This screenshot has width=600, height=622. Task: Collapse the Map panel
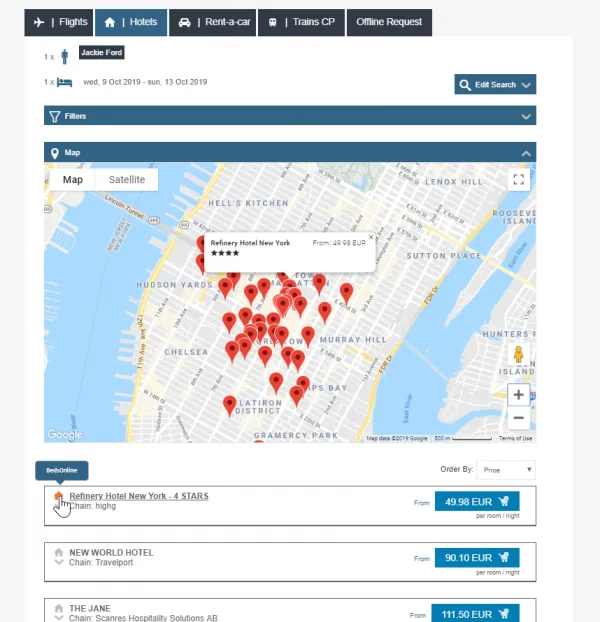click(x=290, y=152)
